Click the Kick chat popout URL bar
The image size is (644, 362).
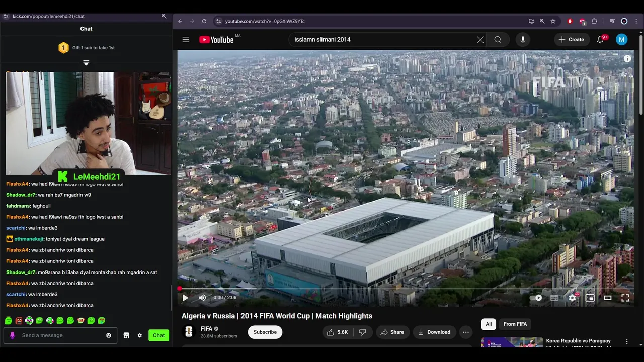tap(83, 16)
